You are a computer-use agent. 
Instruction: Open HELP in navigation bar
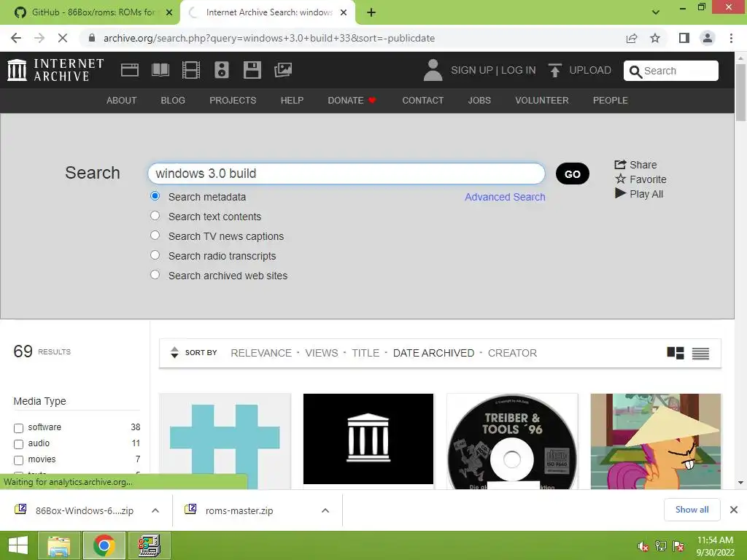tap(292, 101)
